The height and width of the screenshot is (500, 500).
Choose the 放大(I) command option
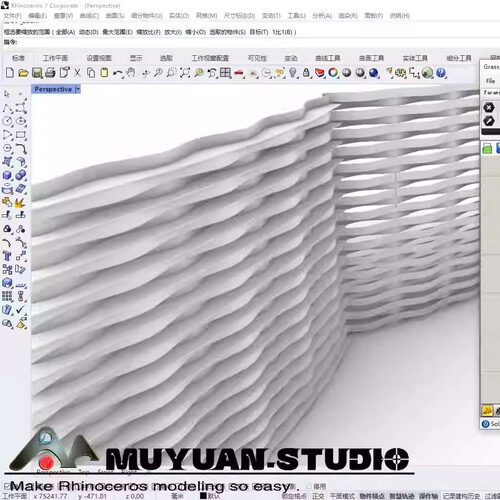173,32
